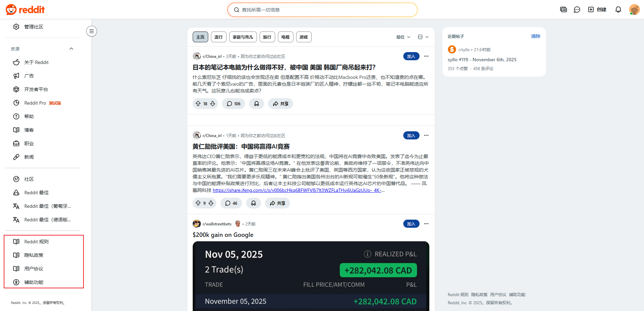This screenshot has height=311, width=644.
Task: Clear recent posts with 清除 link
Action: (x=535, y=36)
